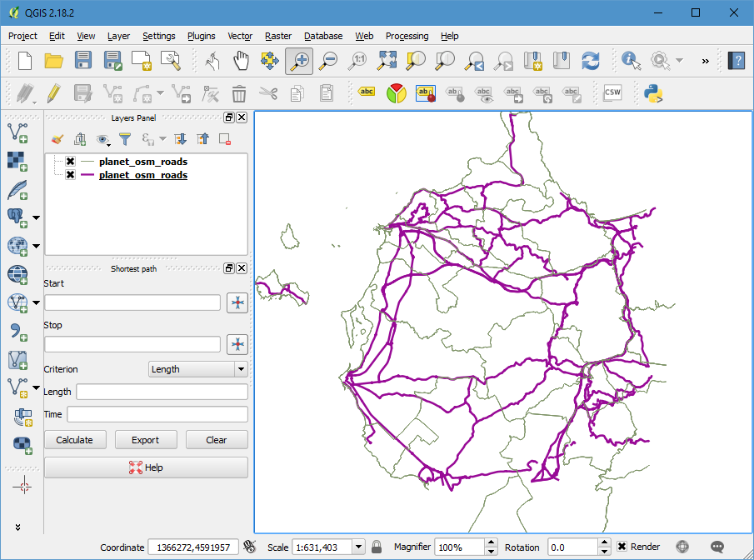Open the Scale dropdown arrow
Image resolution: width=754 pixels, height=560 pixels.
coord(358,547)
